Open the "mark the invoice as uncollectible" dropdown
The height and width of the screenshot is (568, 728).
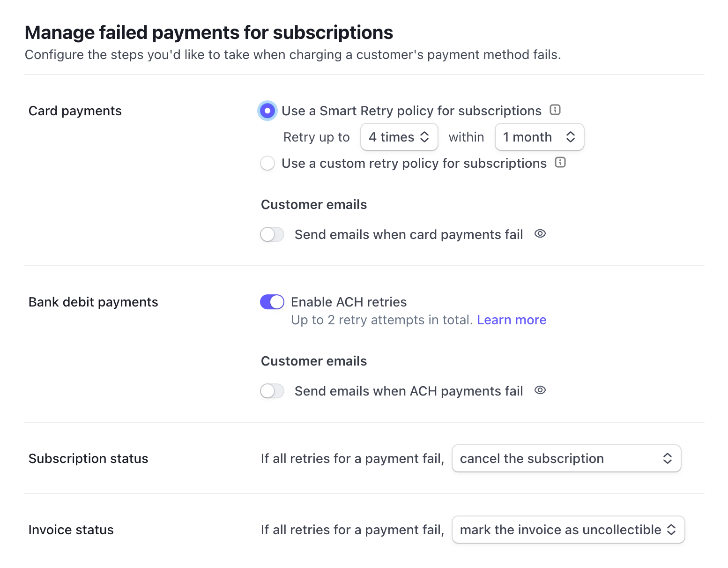568,530
